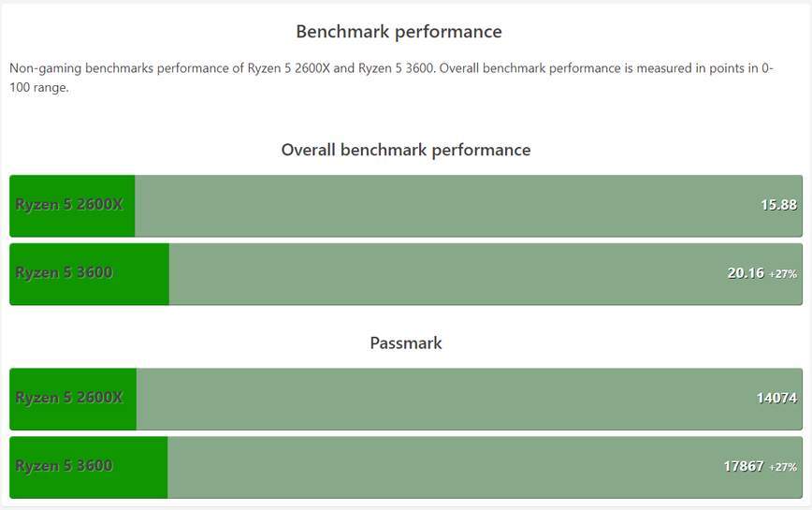Select the 15.88 overall score value

778,204
